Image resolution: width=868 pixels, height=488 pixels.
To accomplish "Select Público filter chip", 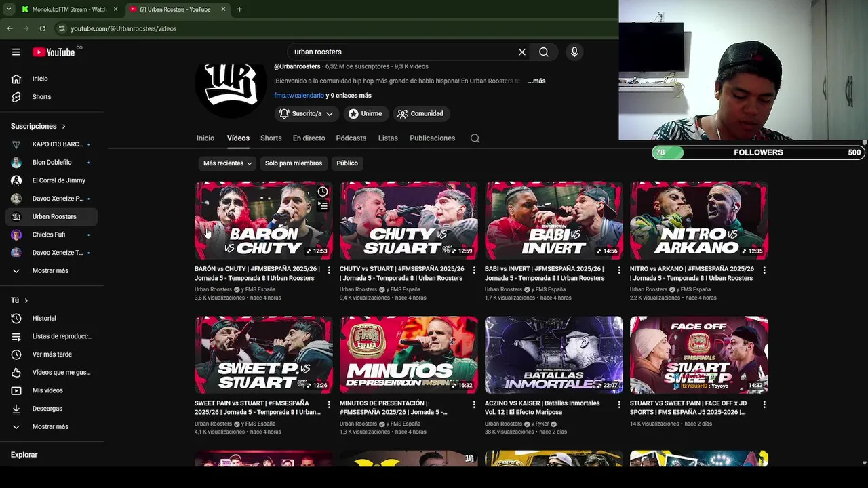I will (347, 163).
